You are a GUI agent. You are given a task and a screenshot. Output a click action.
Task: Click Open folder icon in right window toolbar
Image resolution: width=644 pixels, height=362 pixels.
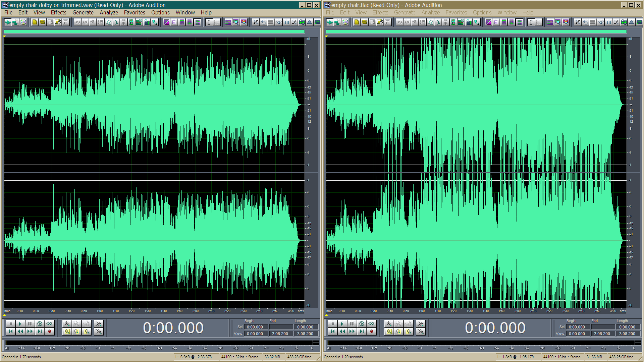365,22
